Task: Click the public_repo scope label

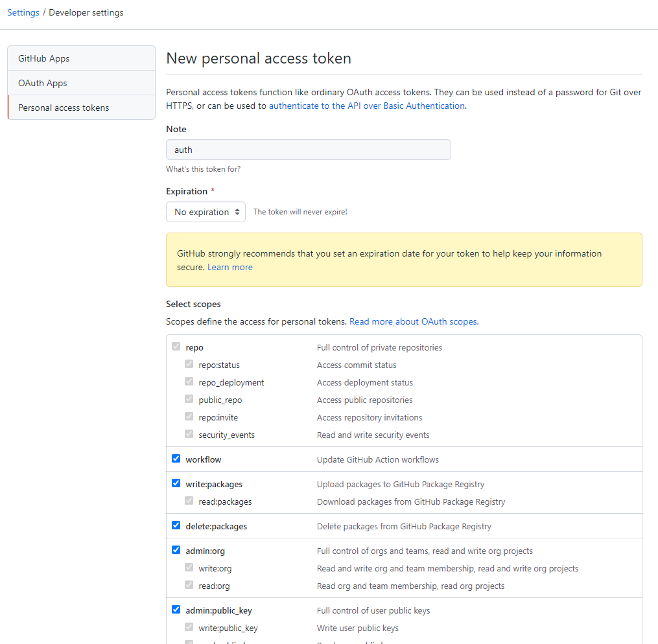Action: 220,400
